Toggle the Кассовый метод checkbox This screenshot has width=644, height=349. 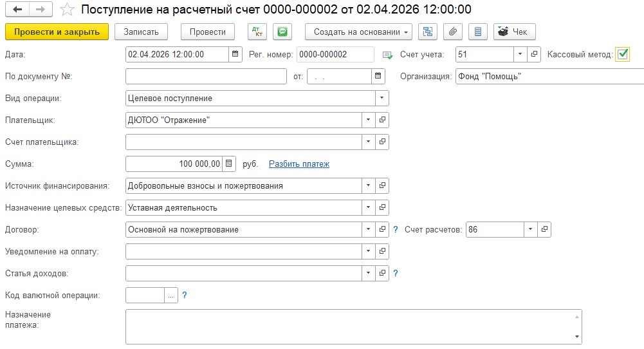point(622,54)
